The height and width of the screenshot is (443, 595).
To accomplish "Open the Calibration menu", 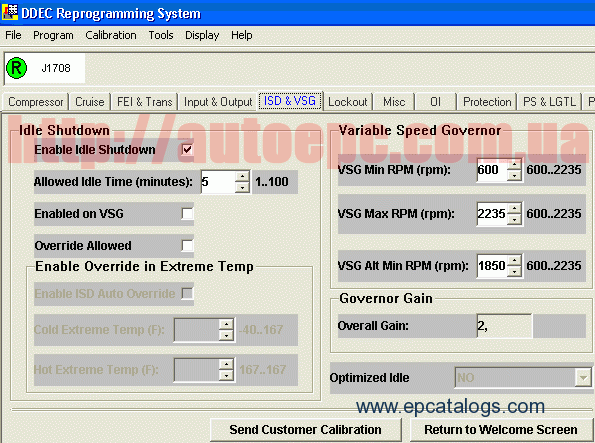I will (111, 35).
